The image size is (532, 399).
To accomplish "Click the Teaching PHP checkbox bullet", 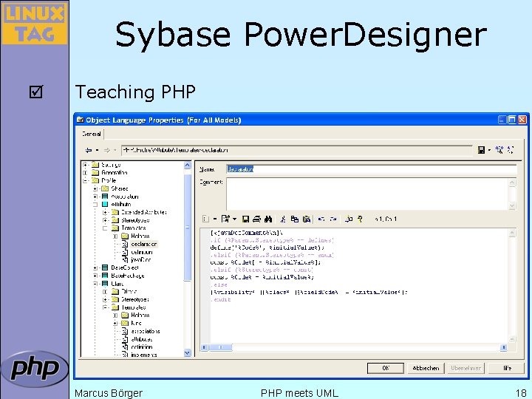I will coord(36,92).
